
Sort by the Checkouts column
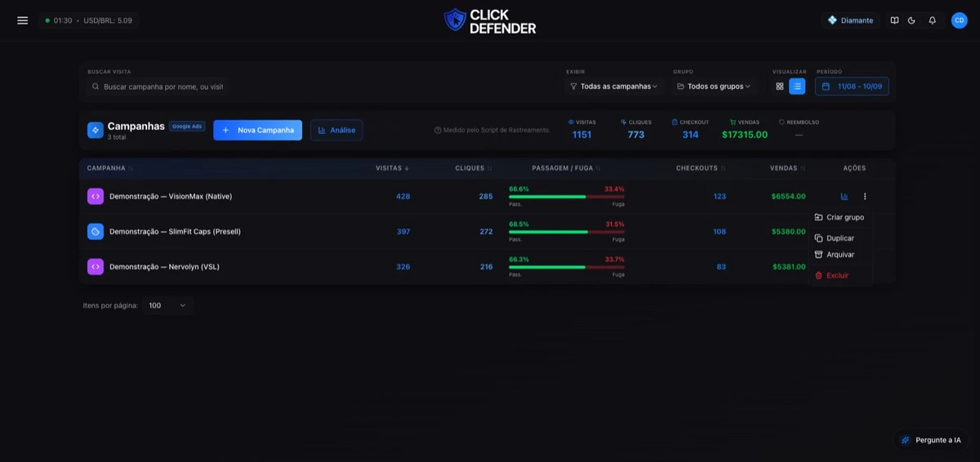click(701, 168)
